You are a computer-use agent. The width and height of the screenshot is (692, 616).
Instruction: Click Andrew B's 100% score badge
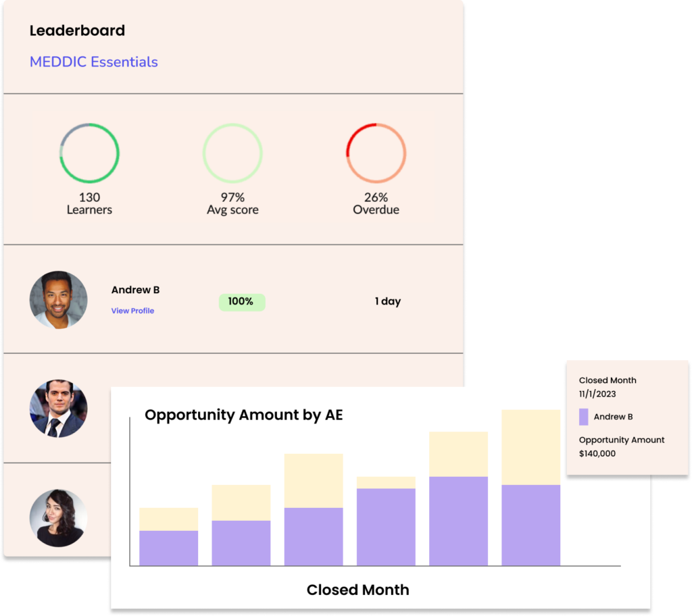click(242, 302)
